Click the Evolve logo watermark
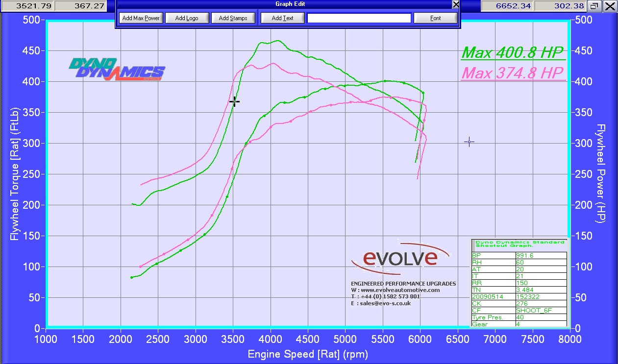Image resolution: width=618 pixels, height=364 pixels. 399,257
